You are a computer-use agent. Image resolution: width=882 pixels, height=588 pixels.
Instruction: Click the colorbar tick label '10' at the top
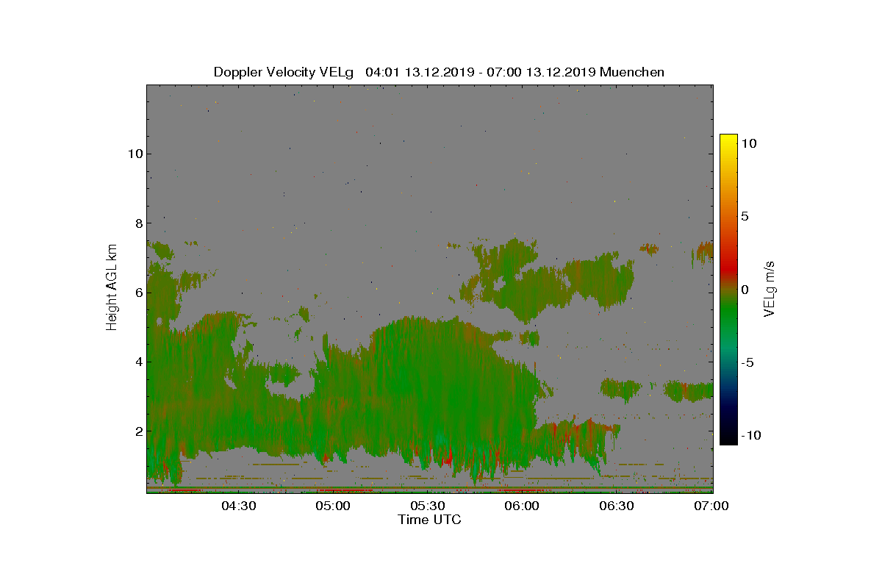tap(748, 144)
